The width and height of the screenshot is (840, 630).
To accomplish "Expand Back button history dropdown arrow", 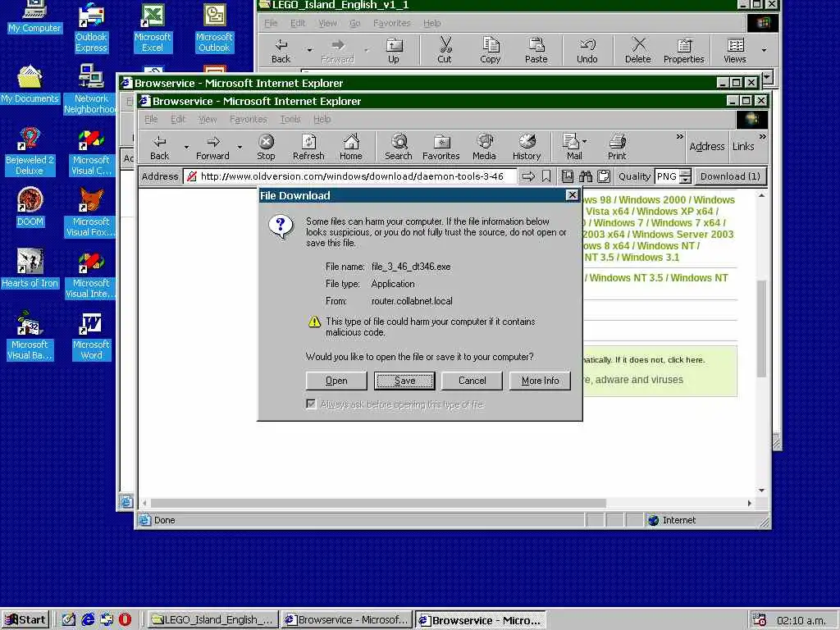I will pos(186,147).
